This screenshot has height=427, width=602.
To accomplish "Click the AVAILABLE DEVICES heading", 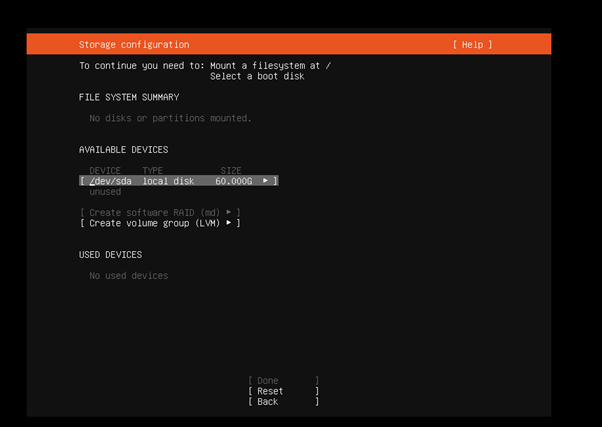I will 124,149.
